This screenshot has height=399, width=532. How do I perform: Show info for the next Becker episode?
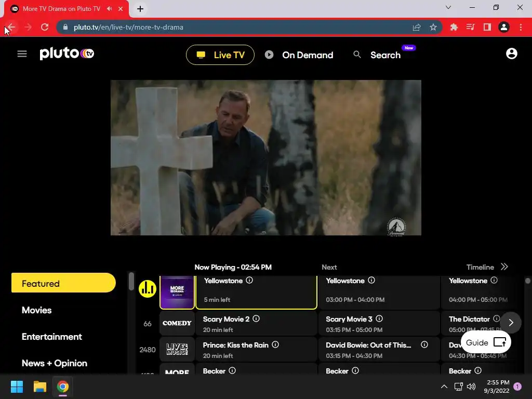pos(355,370)
